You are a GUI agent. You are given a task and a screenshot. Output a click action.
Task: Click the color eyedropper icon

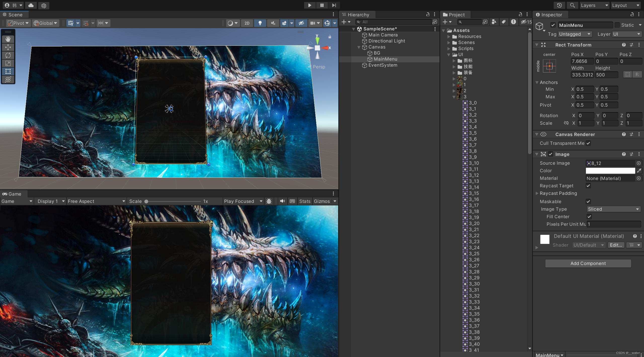tap(639, 171)
